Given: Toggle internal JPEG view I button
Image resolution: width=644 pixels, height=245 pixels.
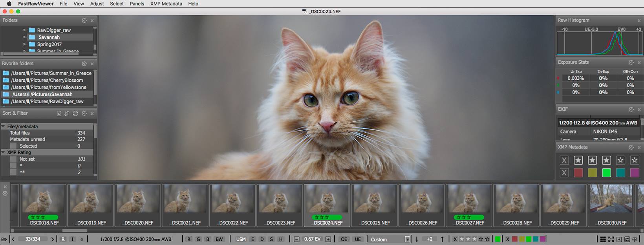Looking at the screenshot, I should 72,239.
